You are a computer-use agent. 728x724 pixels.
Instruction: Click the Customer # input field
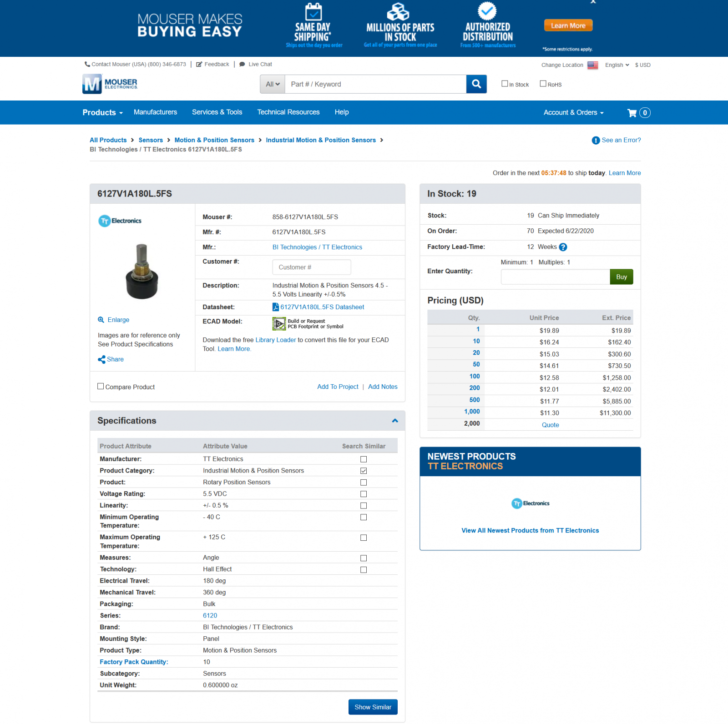[312, 267]
